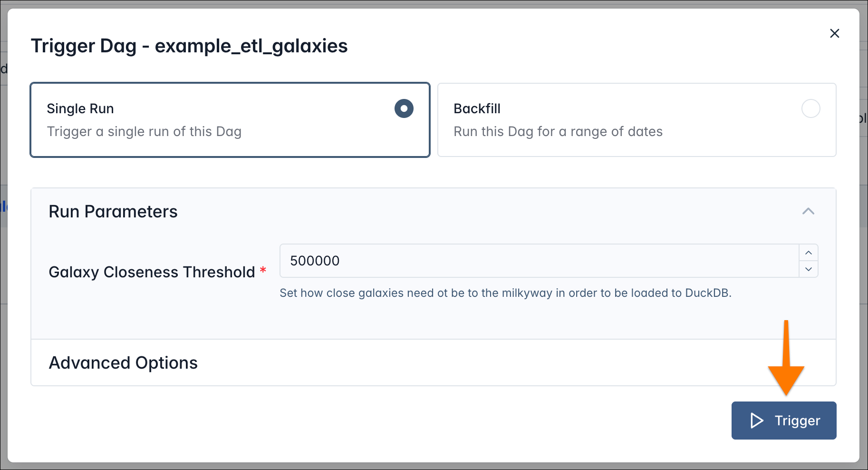
Task: Close the Trigger Dag dialog with the X icon
Action: 835,33
